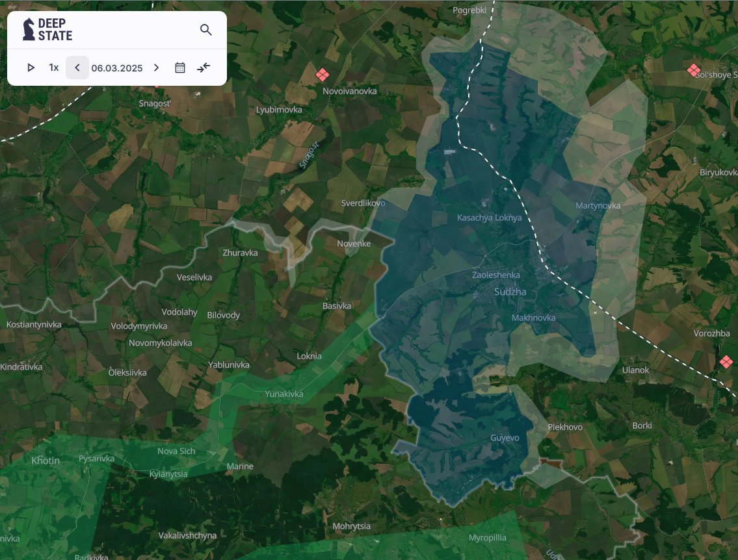
Task: Advance to the next date with right chevron
Action: [156, 68]
